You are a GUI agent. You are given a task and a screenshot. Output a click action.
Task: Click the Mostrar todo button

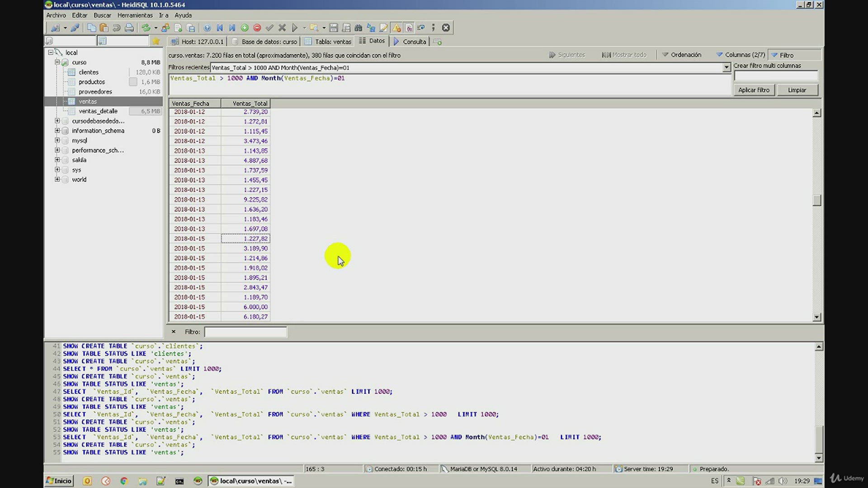click(x=624, y=55)
